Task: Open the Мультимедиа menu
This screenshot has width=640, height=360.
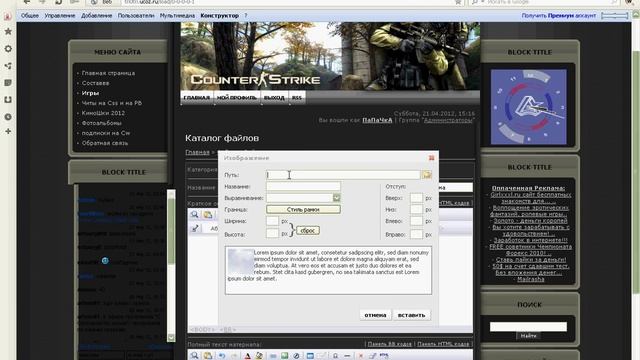Action: 177,16
